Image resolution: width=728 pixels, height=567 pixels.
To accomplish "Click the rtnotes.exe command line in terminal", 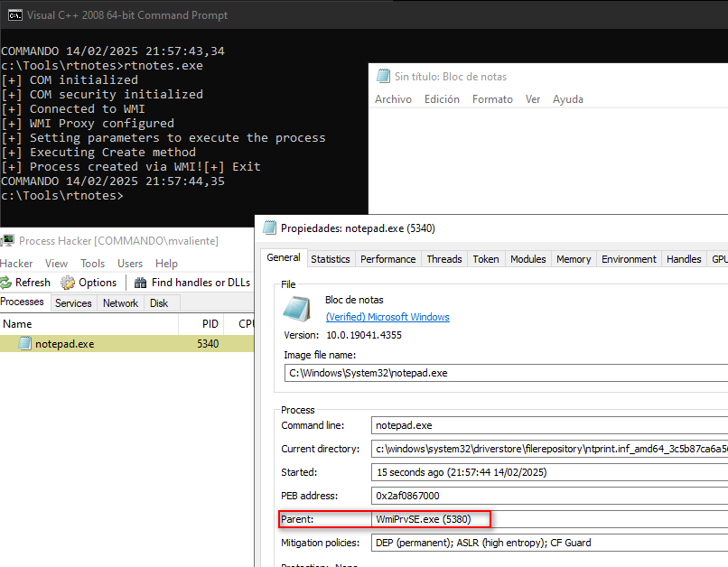I will (102, 65).
